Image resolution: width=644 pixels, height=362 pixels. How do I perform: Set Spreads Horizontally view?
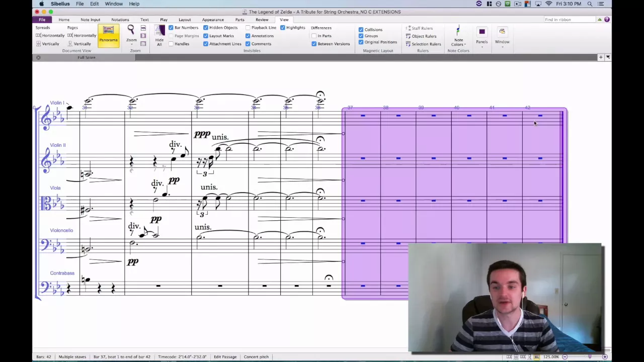(50, 36)
